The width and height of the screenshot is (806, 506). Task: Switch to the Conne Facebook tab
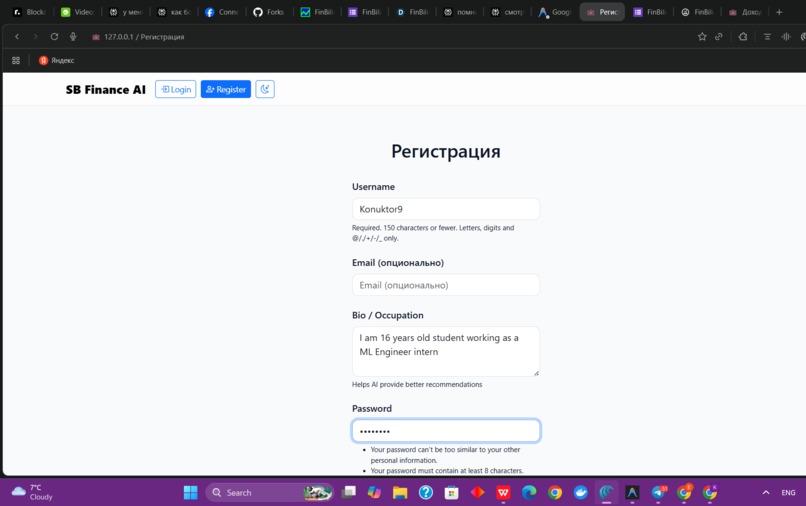point(222,12)
